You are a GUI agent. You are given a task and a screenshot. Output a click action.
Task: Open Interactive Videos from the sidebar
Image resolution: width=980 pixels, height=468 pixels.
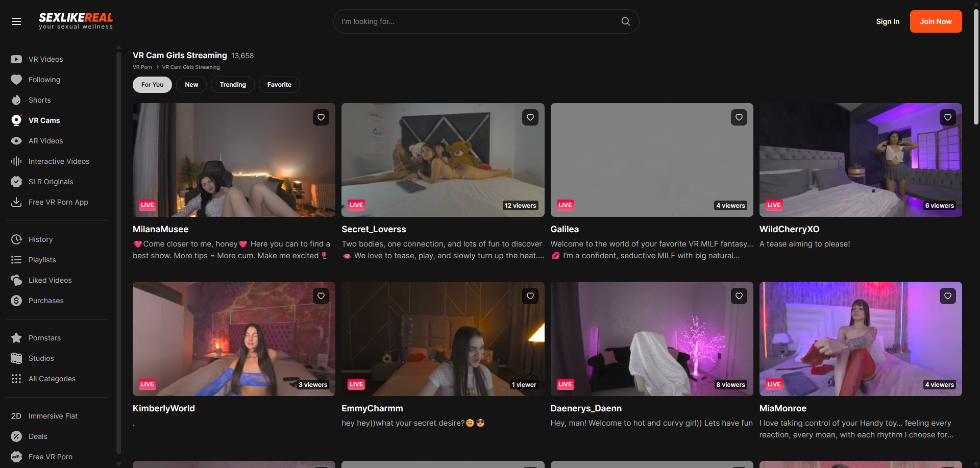pyautogui.click(x=59, y=161)
